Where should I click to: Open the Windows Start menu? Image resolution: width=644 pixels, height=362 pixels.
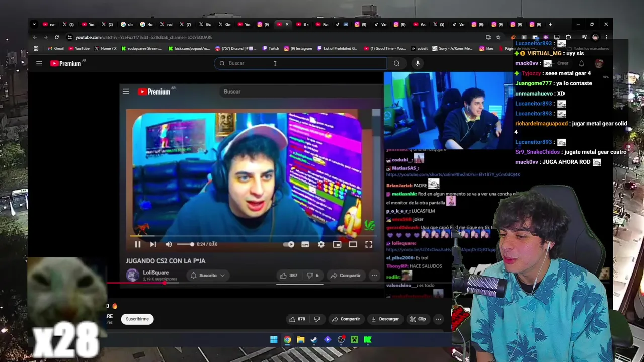pos(274,340)
